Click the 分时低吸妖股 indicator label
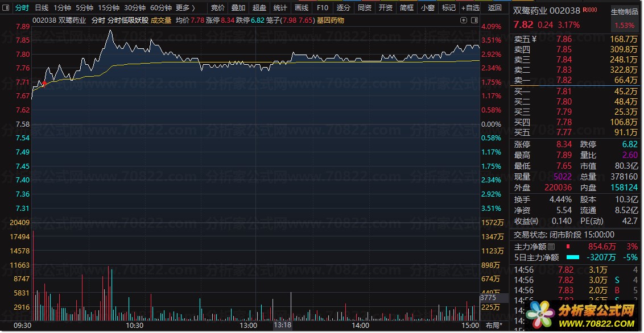 pyautogui.click(x=128, y=20)
